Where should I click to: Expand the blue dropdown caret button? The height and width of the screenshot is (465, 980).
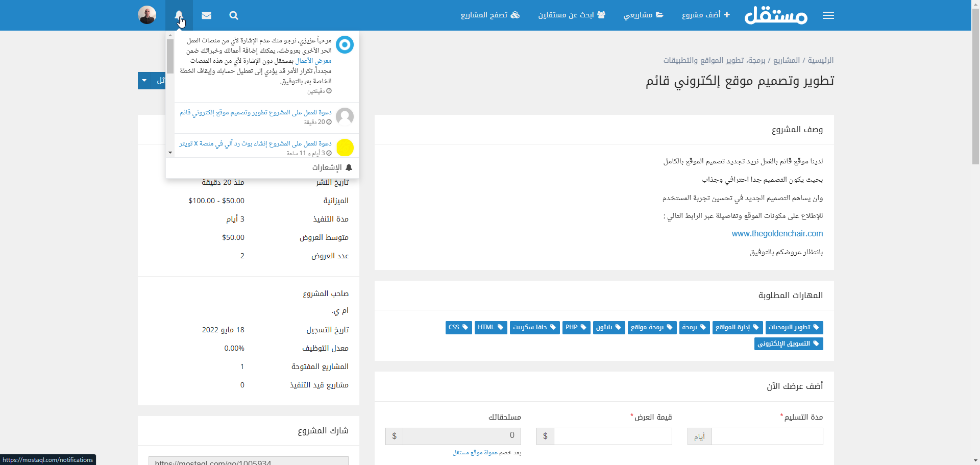click(x=144, y=81)
